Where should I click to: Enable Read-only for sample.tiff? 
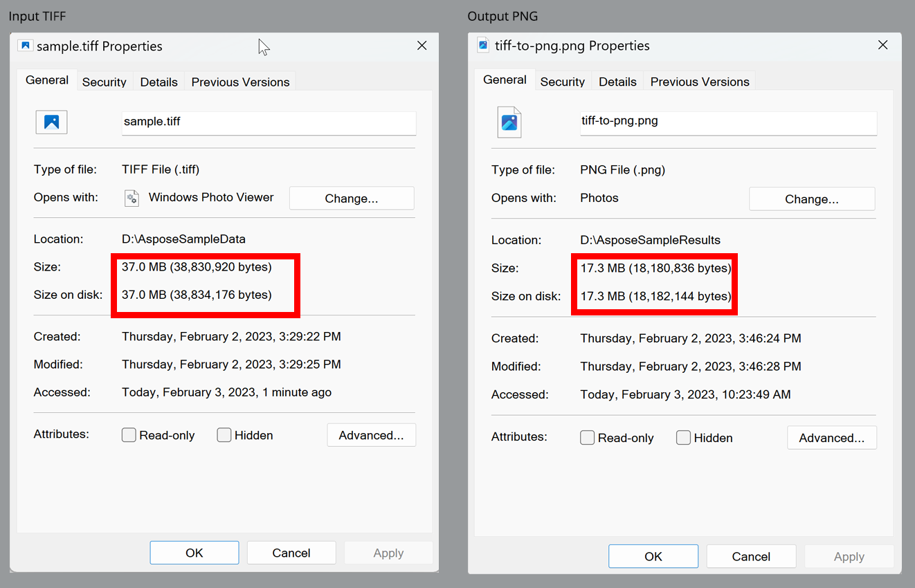tap(129, 435)
